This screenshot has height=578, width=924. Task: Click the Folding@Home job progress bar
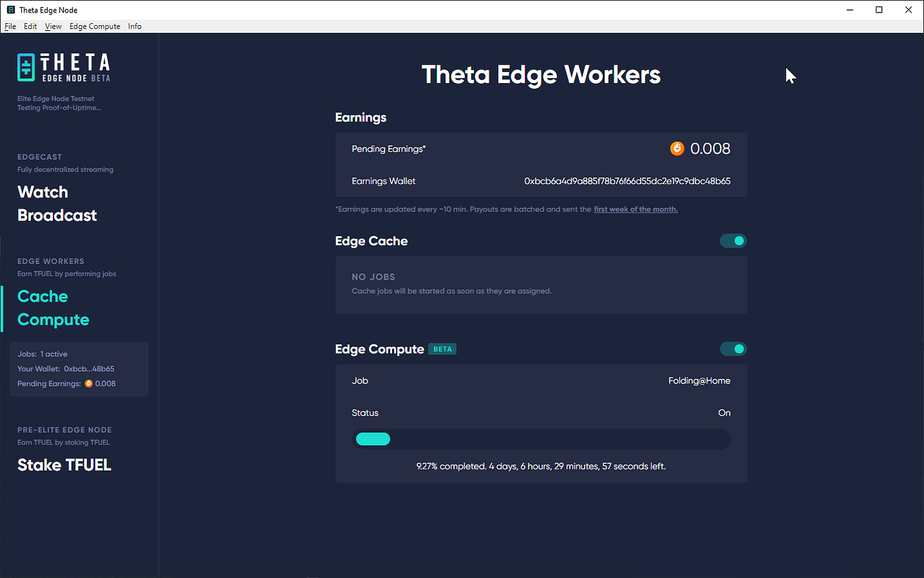pyautogui.click(x=541, y=439)
